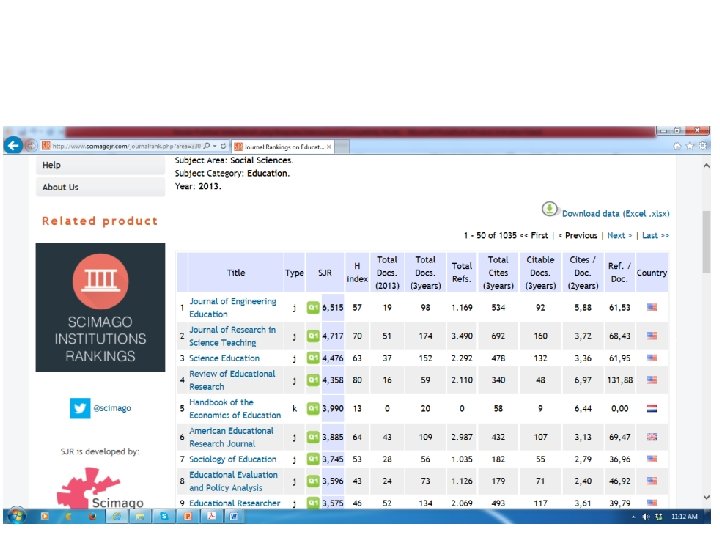Click Q1 badge for Journal of Engineering Education
Viewport: 720px width, 540px height.
point(313,308)
